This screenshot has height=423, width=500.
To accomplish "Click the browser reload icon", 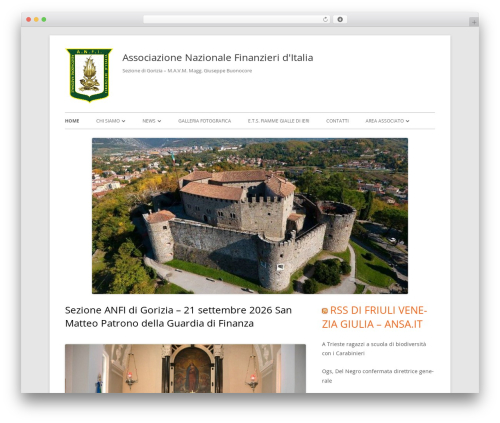I will [x=325, y=20].
